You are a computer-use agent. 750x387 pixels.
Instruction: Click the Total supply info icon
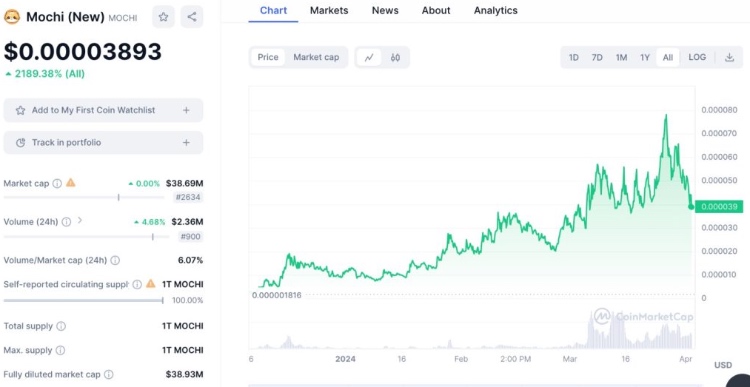(61, 326)
